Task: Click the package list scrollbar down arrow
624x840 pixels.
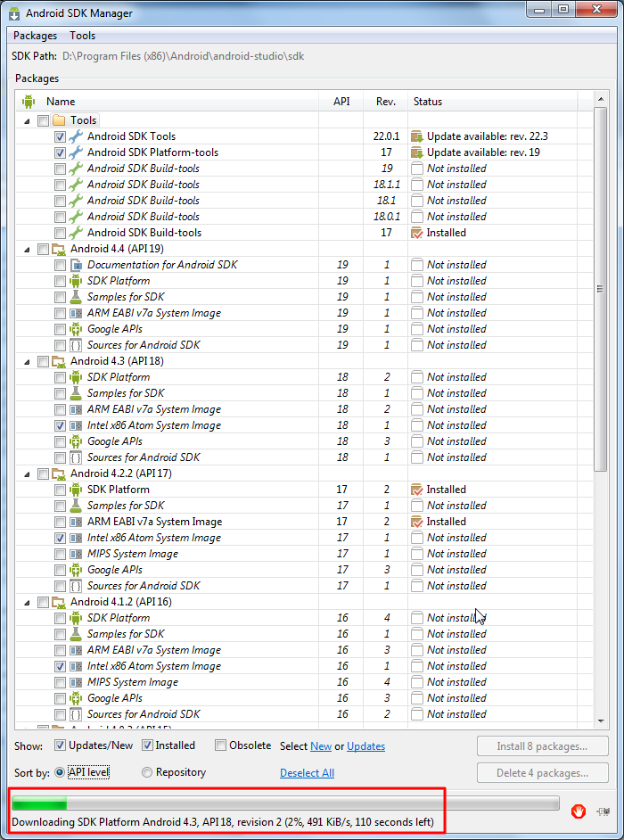Action: point(601,721)
